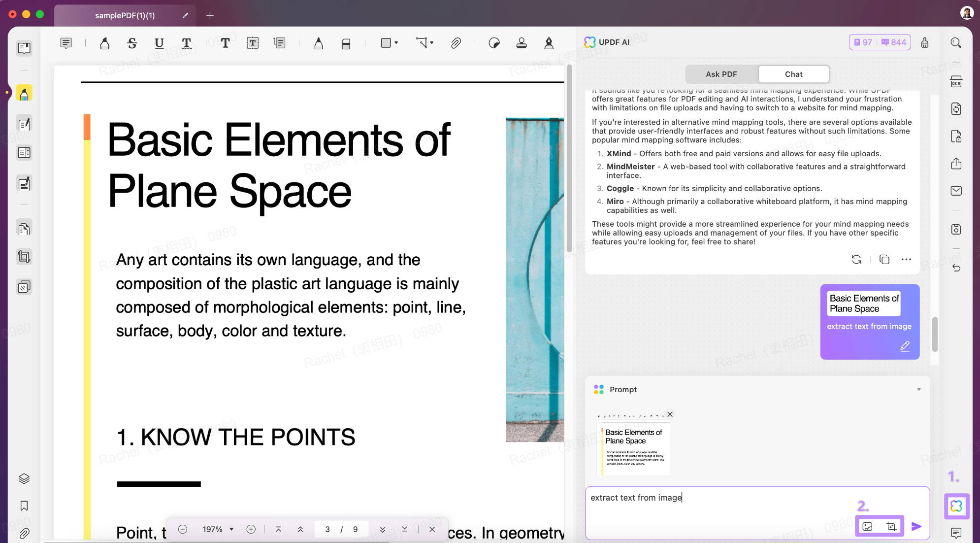Copy the AI response
The width and height of the screenshot is (980, 543).
coord(884,260)
